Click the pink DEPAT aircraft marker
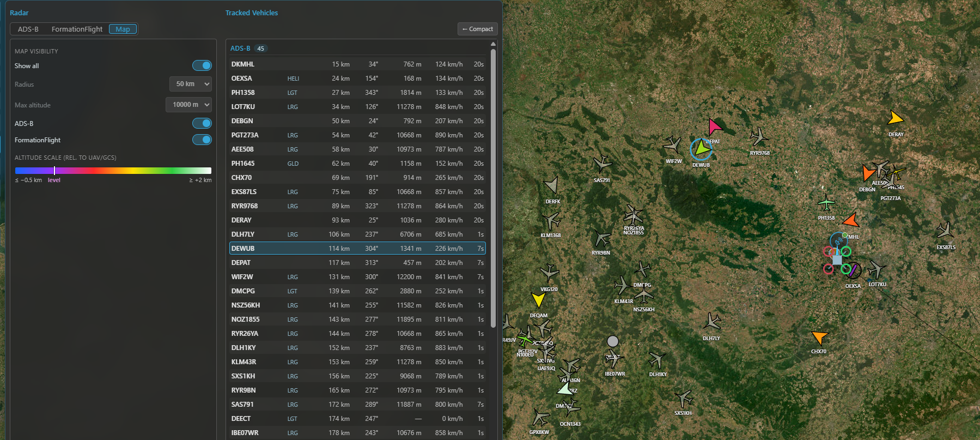 click(x=714, y=126)
